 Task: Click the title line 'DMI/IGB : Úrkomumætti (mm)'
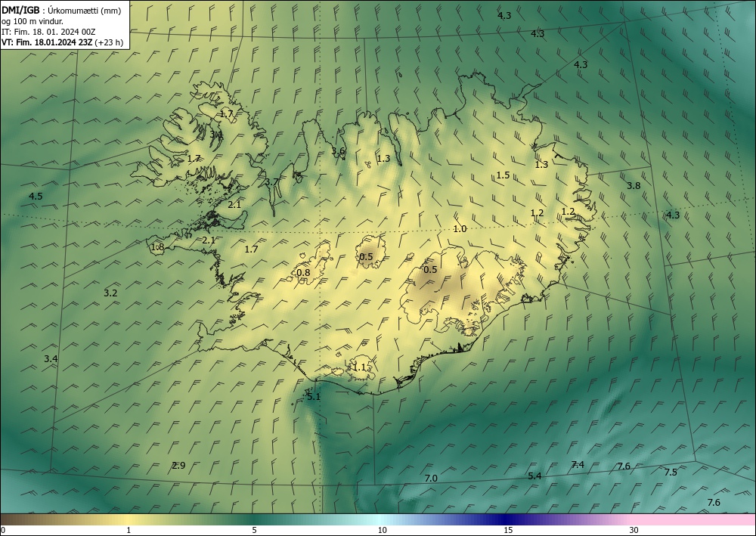coord(61,11)
